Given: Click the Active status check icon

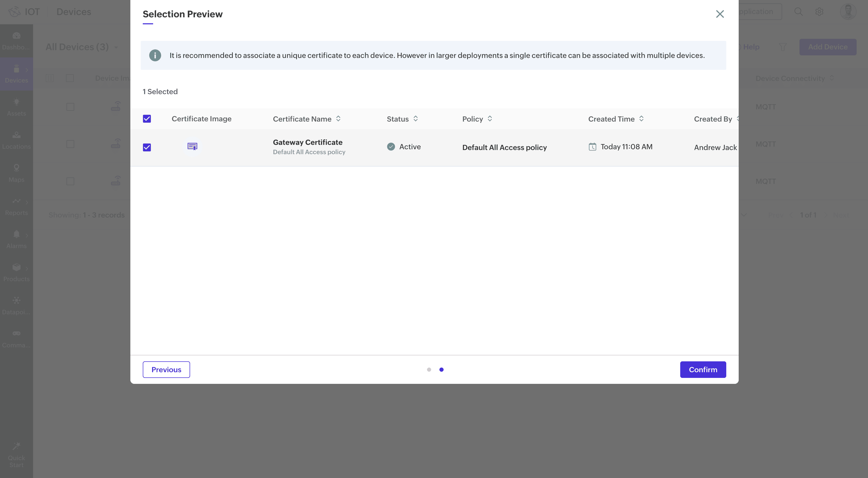Looking at the screenshot, I should coord(391,147).
